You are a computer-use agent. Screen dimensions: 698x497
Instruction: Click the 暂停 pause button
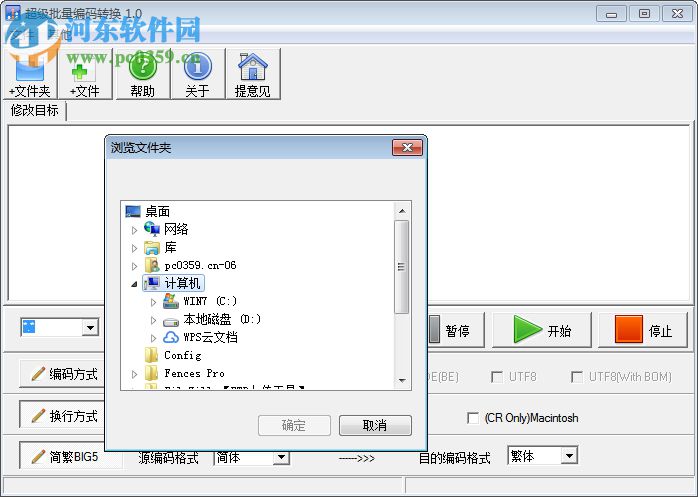456,330
